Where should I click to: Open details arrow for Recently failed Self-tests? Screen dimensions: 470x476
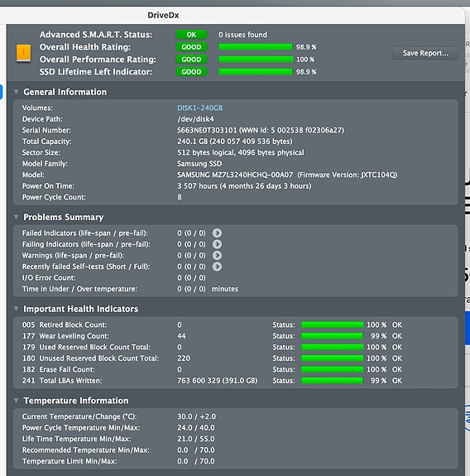(217, 267)
